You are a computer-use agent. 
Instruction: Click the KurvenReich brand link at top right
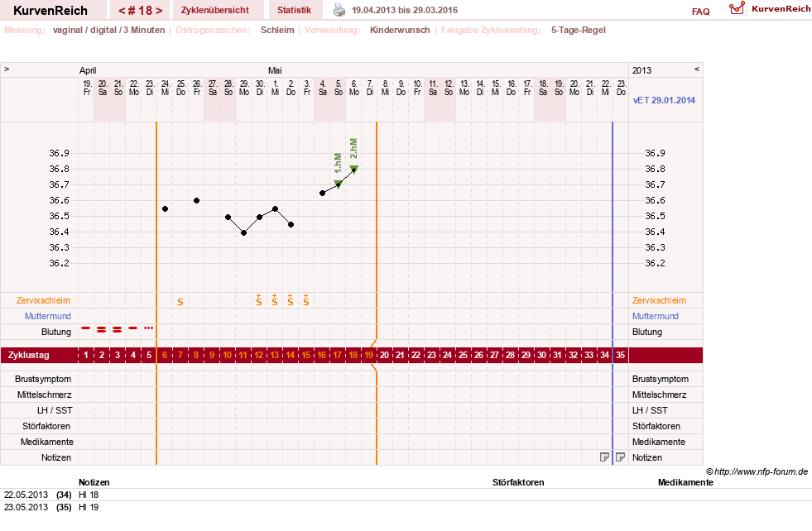click(x=781, y=9)
